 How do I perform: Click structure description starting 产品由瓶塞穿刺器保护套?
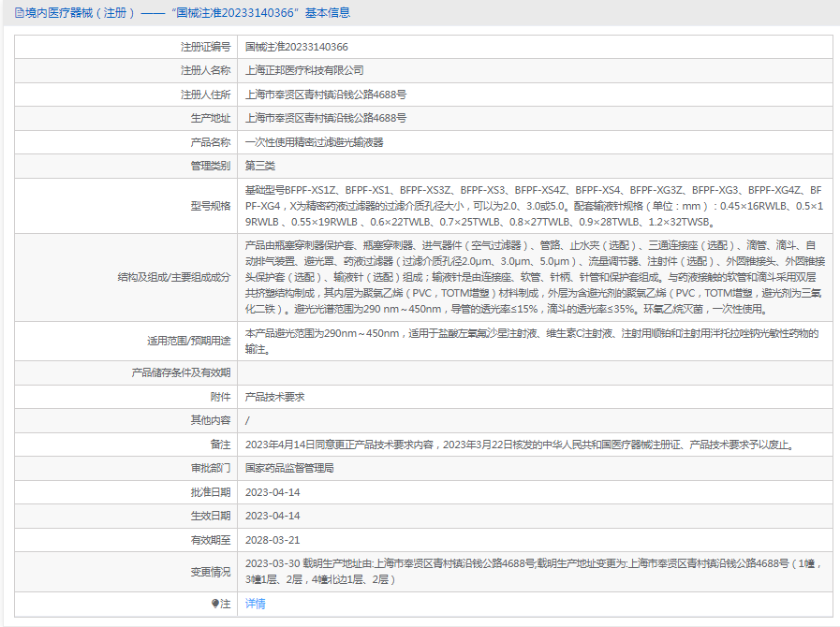534,277
